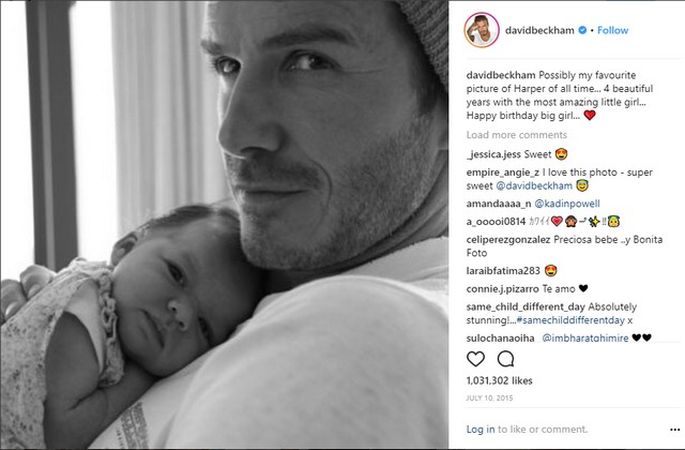View the 1,031,302 likes list
This screenshot has height=450, width=685.
point(499,381)
